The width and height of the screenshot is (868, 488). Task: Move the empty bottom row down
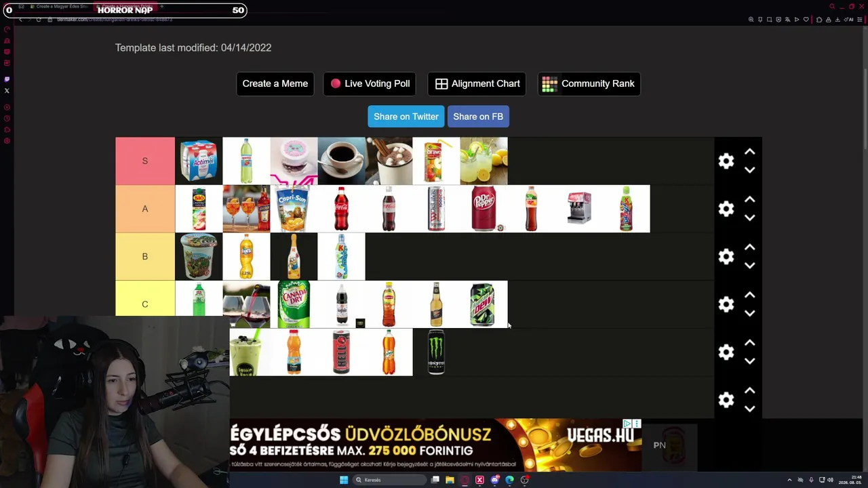coord(750,409)
